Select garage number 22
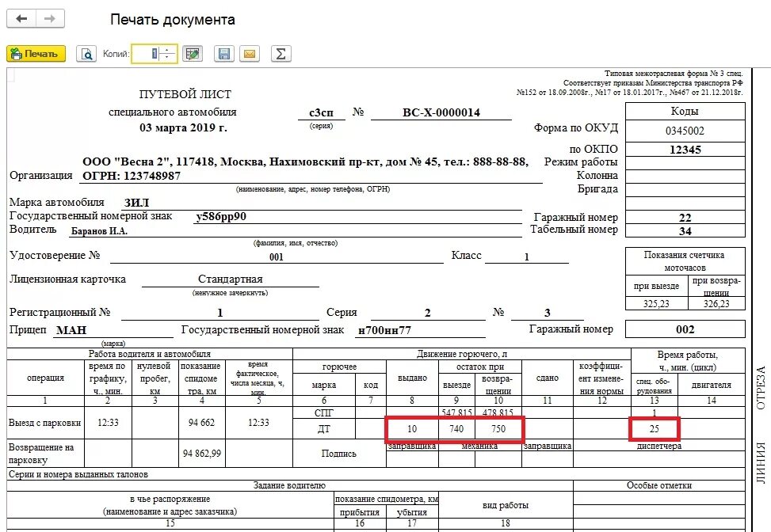Viewport: 771px width, 532px height. (685, 218)
